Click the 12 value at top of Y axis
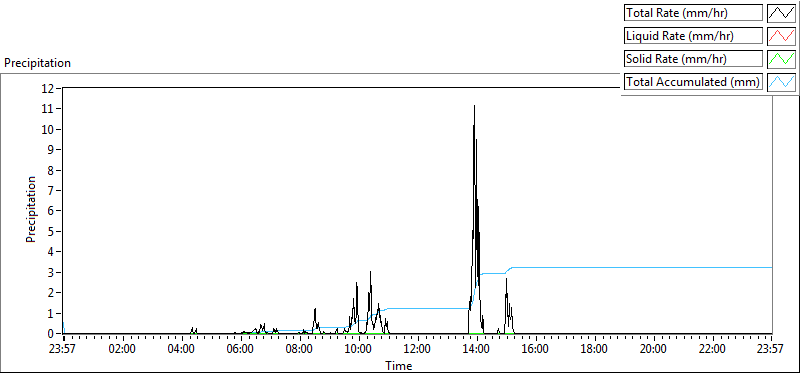The width and height of the screenshot is (800, 373). (51, 88)
